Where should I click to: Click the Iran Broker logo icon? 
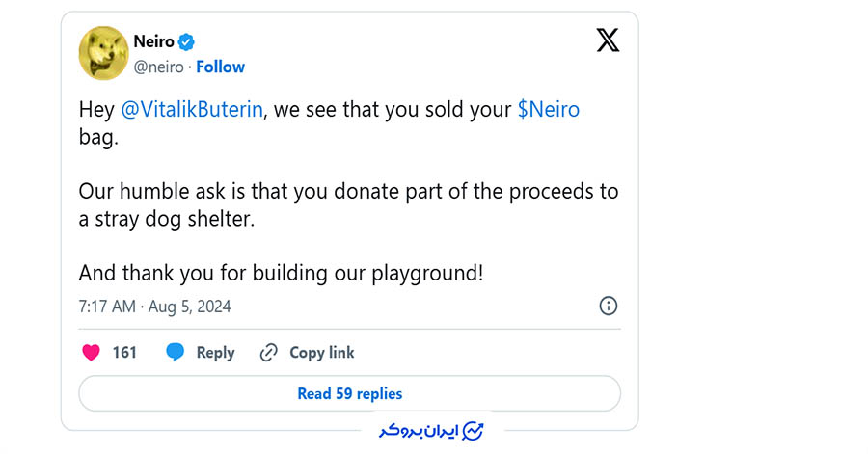click(x=473, y=430)
